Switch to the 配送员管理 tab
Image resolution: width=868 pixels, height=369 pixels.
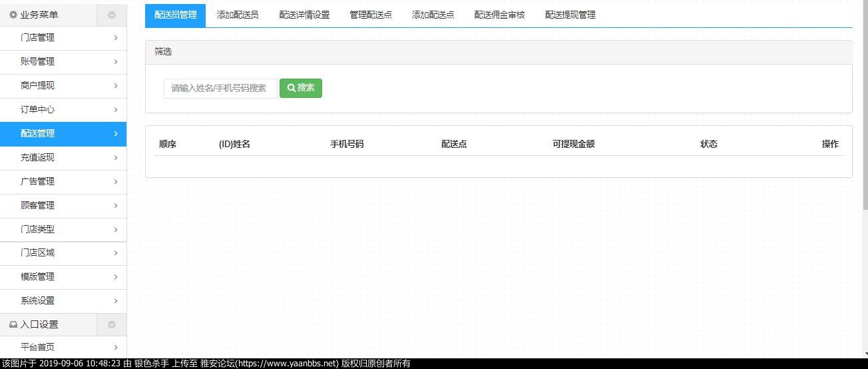point(176,15)
